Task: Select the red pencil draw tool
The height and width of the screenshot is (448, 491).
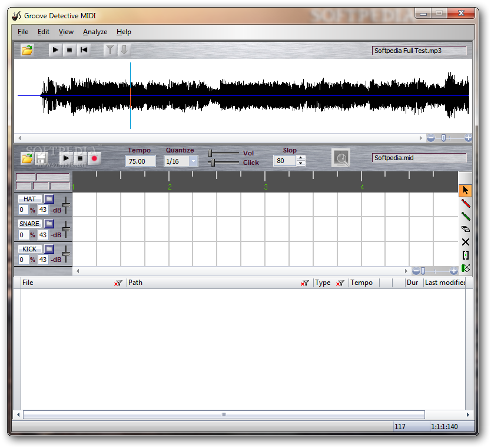Action: tap(466, 204)
